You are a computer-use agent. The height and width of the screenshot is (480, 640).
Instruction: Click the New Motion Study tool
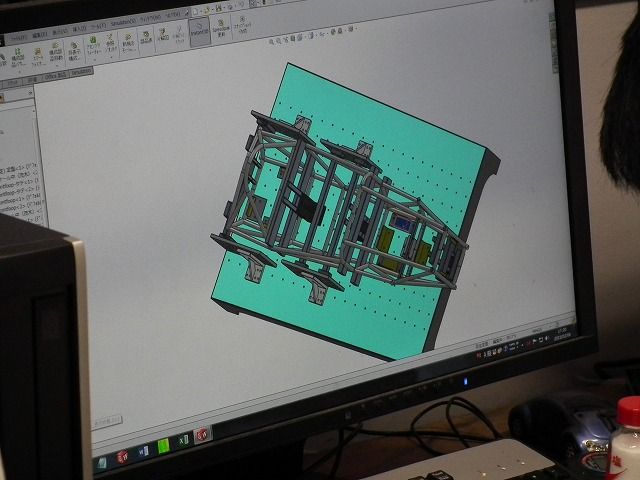(128, 42)
